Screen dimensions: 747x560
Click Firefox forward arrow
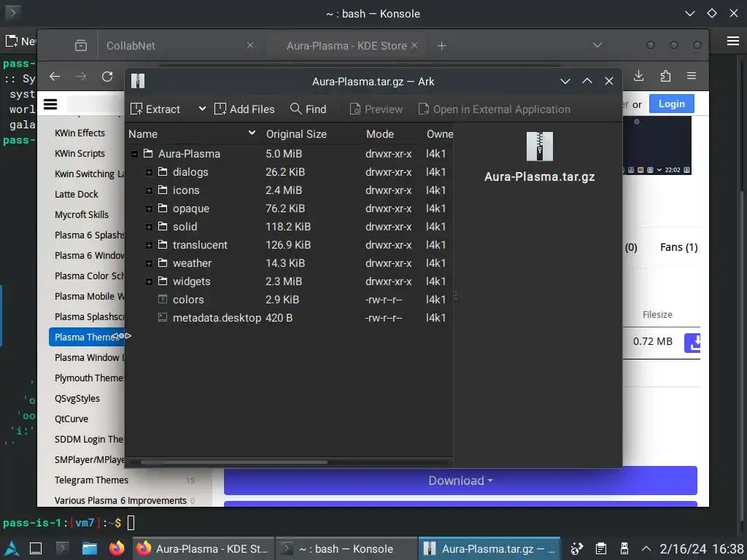click(81, 76)
